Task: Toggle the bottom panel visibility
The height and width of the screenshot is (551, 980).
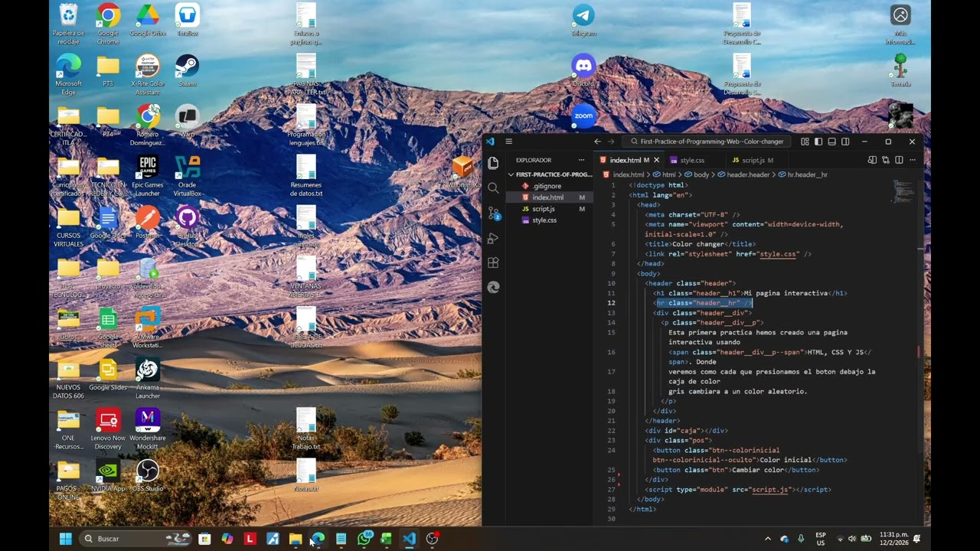Action: pyautogui.click(x=831, y=142)
